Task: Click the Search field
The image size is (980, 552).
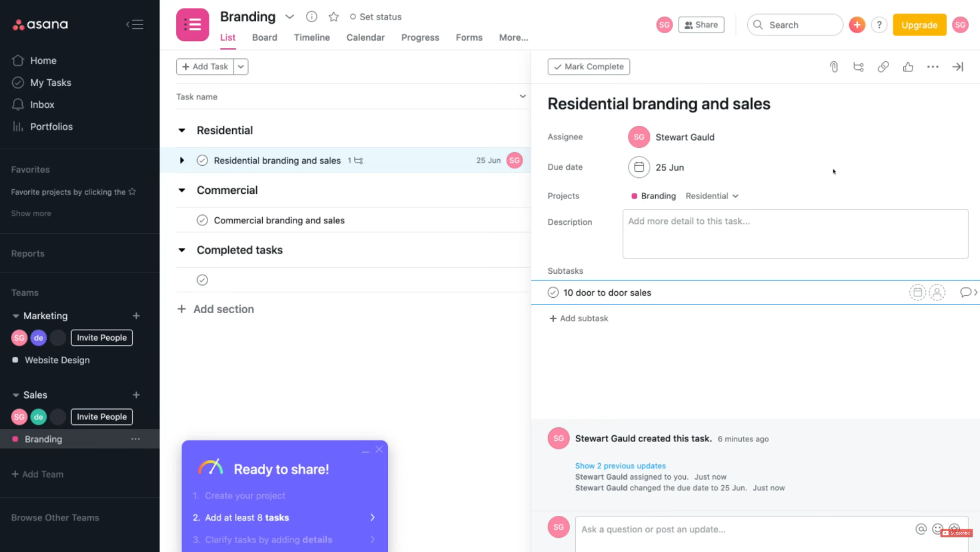Action: click(x=795, y=25)
